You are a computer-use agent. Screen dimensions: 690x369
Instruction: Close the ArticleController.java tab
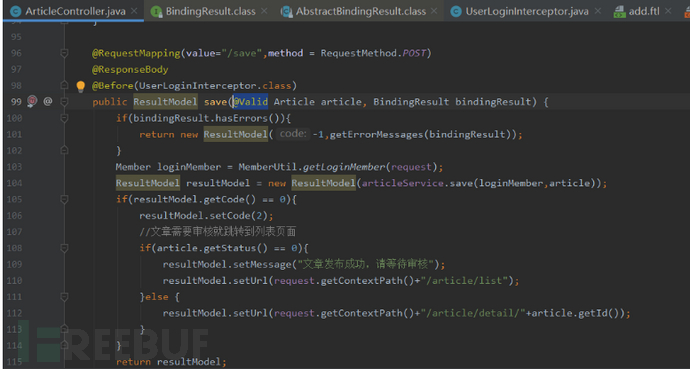click(134, 11)
